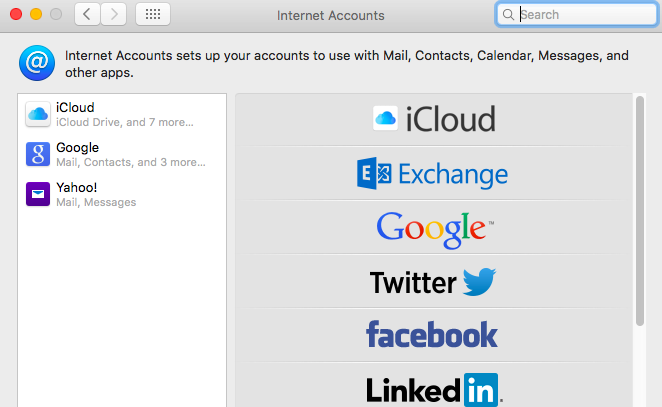662x407 pixels.
Task: Add an iCloud account from provider list
Action: coord(434,119)
